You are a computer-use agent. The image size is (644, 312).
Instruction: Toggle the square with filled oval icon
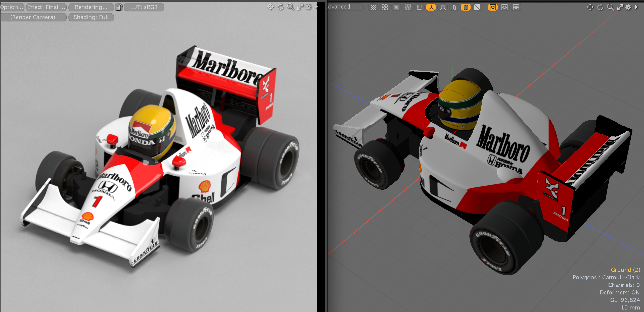tap(516, 7)
